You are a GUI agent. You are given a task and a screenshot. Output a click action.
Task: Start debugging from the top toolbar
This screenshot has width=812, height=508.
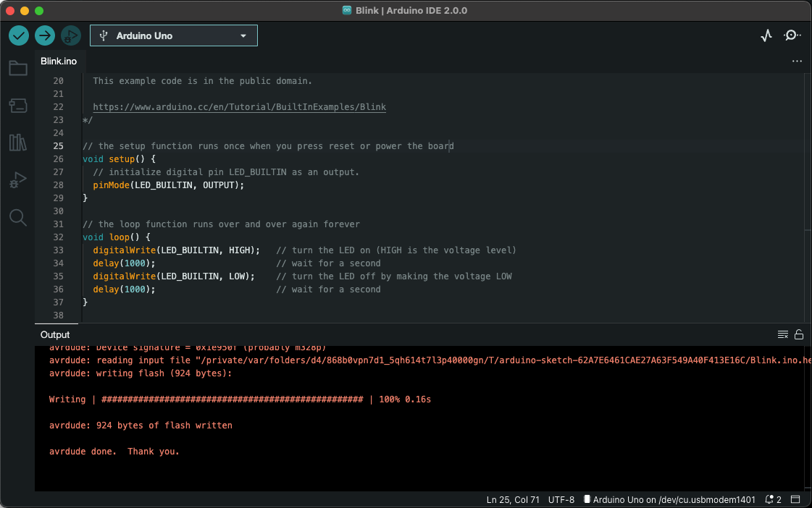pos(71,35)
